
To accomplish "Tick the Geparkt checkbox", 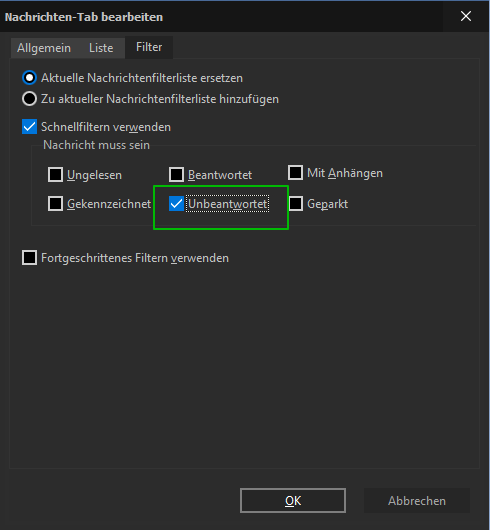I will point(296,203).
